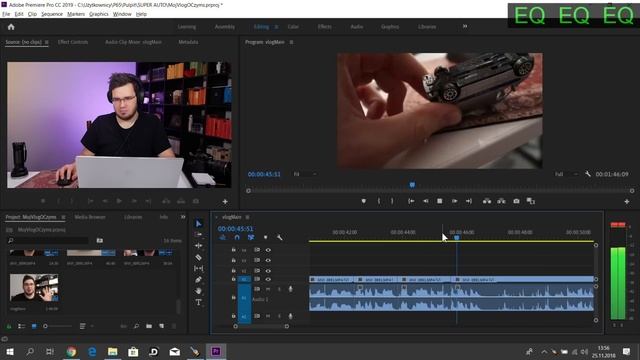This screenshot has width=640, height=360.
Task: Open Editing workspace menu icon
Action: 276,27
